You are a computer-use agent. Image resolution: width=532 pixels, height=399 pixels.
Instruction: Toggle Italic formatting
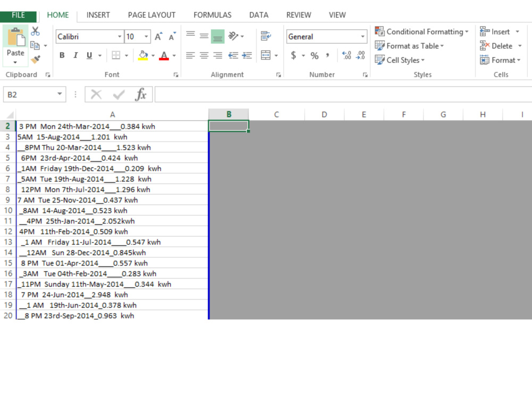(x=76, y=55)
